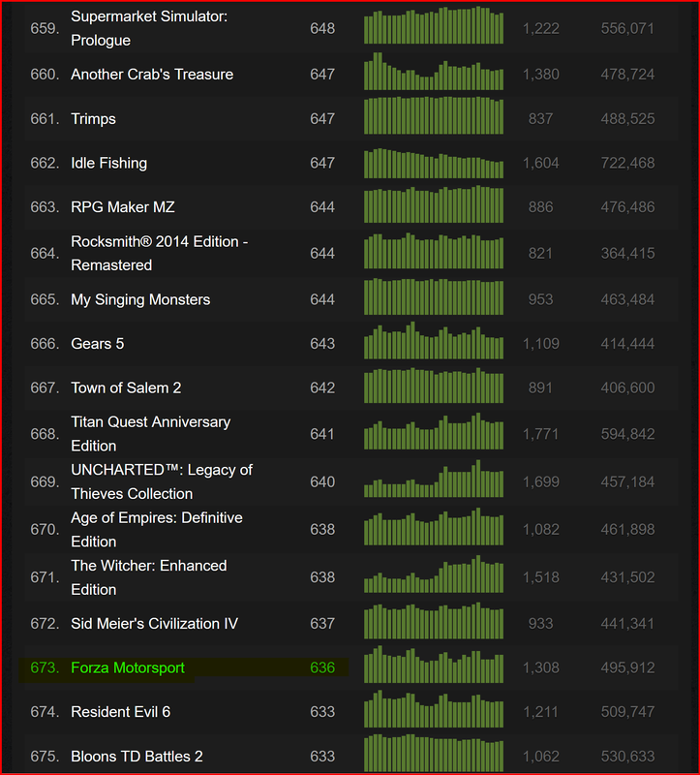Image resolution: width=700 pixels, height=775 pixels.
Task: Click the Gears 5 player chart
Action: click(x=434, y=340)
